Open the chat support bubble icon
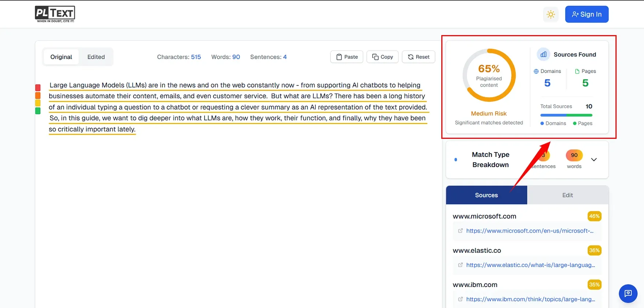The image size is (644, 308). coord(628,293)
